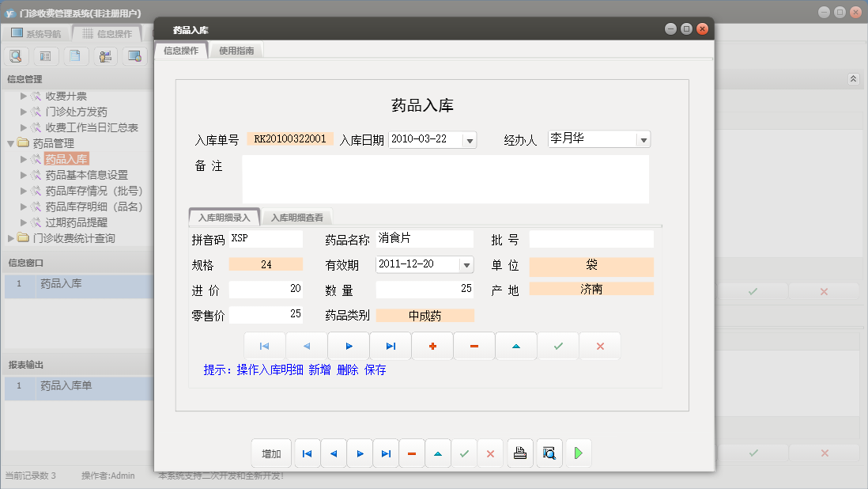Select the blank document icon in top toolbar

76,56
